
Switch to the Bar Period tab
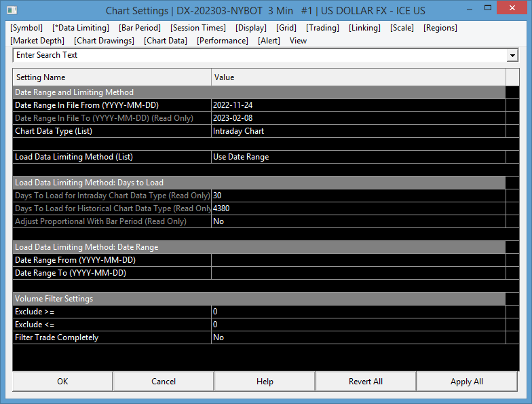click(x=140, y=28)
